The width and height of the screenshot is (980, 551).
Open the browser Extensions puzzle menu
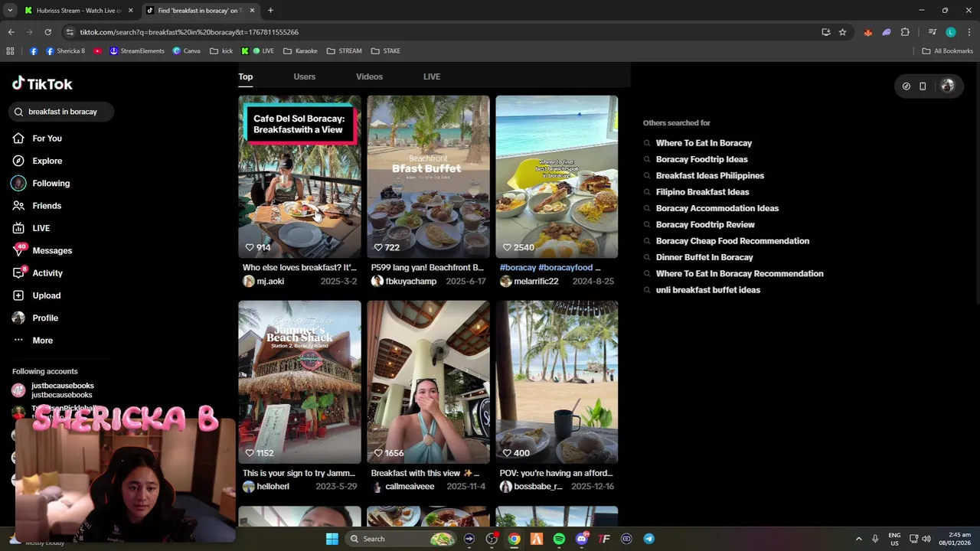click(905, 32)
